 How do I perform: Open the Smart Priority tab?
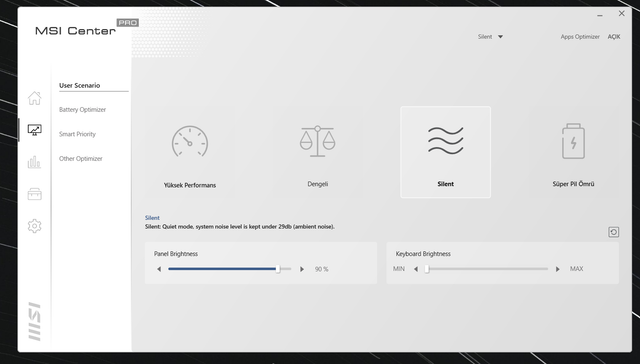[77, 134]
